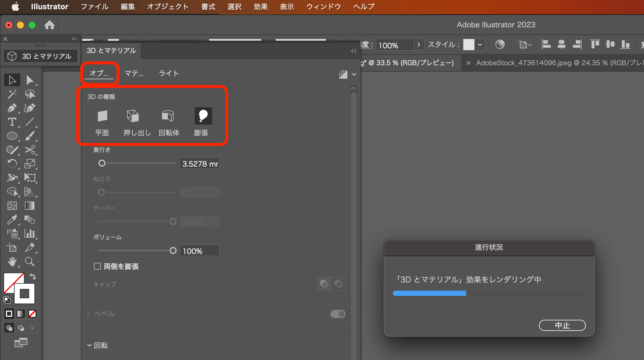
Task: Switch to the ライト tab
Action: click(169, 73)
